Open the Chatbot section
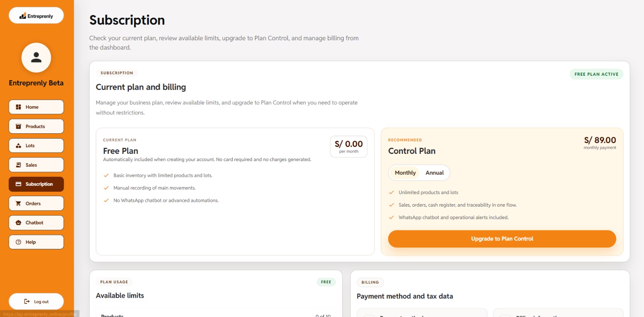 [36, 223]
